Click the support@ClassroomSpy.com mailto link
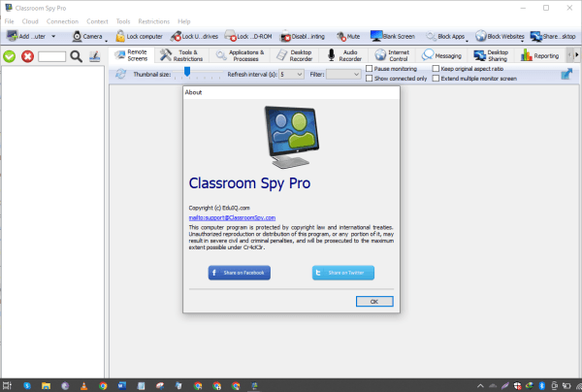This screenshot has height=392, width=582. click(x=232, y=217)
